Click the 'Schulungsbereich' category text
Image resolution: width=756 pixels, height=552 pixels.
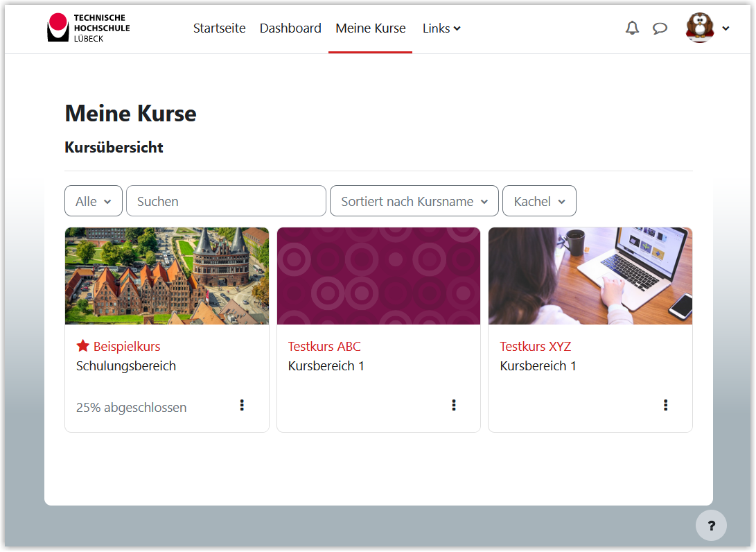126,366
